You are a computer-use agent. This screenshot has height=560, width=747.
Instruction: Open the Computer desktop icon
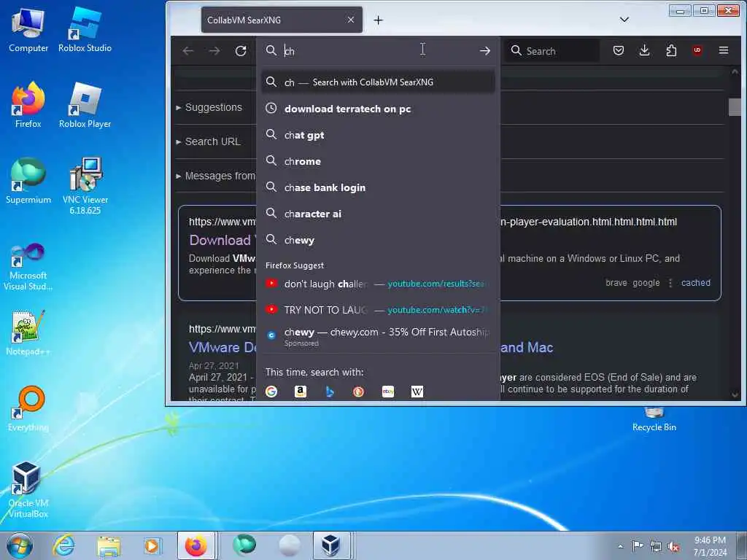point(28,30)
